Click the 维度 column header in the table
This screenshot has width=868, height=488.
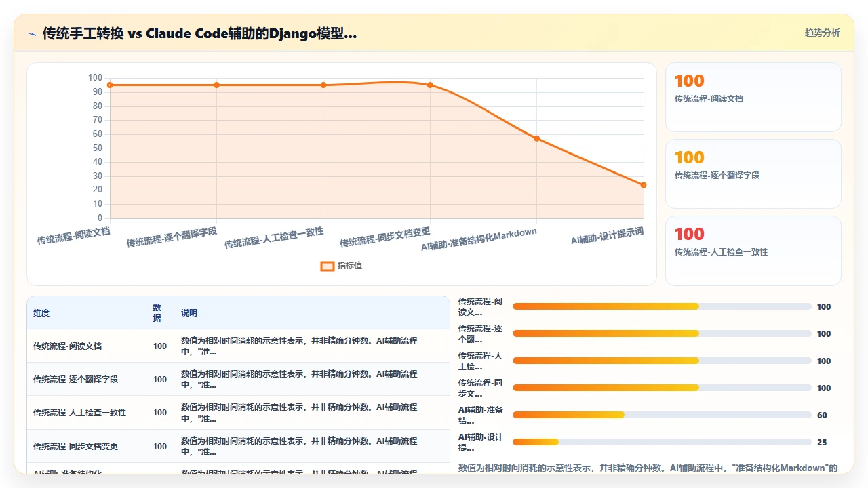tap(41, 313)
